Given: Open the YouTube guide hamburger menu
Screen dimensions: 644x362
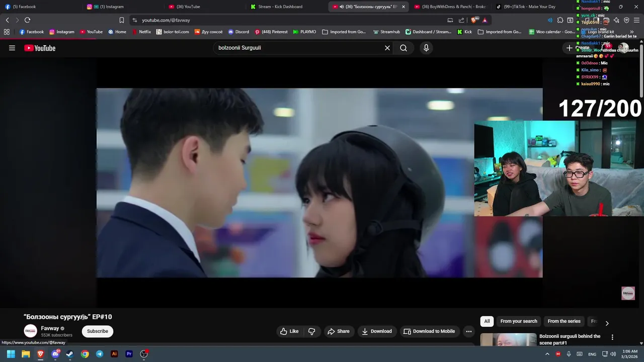Looking at the screenshot, I should pyautogui.click(x=12, y=48).
